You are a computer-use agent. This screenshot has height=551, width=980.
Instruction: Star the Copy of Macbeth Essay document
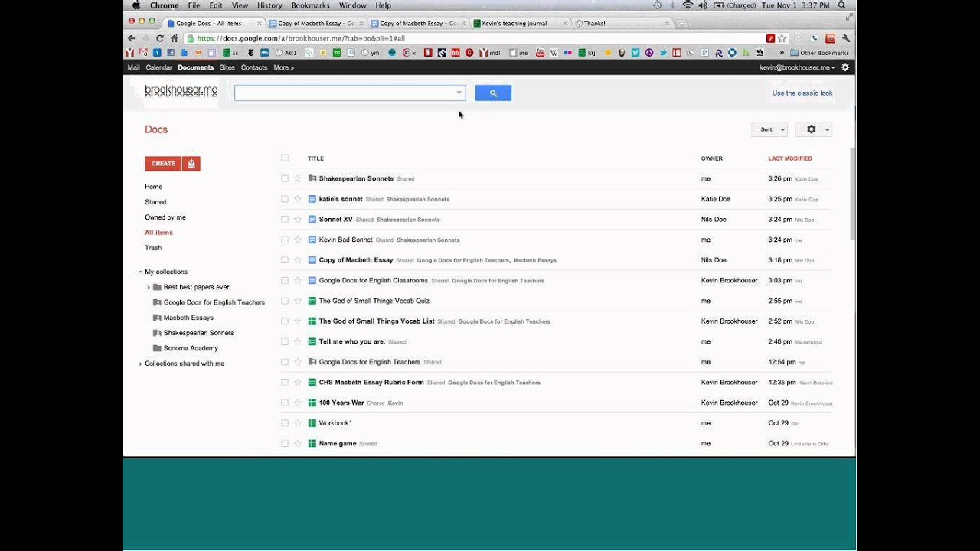click(x=298, y=260)
